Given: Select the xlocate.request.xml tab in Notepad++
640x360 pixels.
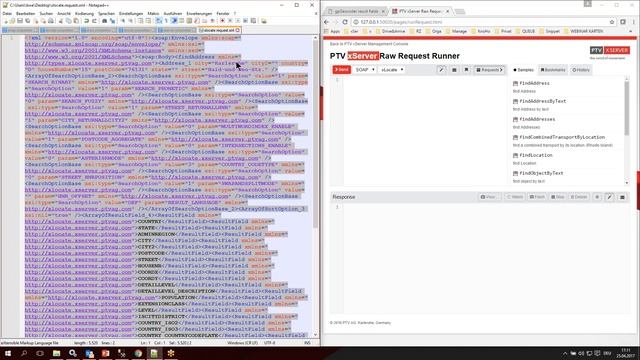Looking at the screenshot, I should pyautogui.click(x=219, y=30).
